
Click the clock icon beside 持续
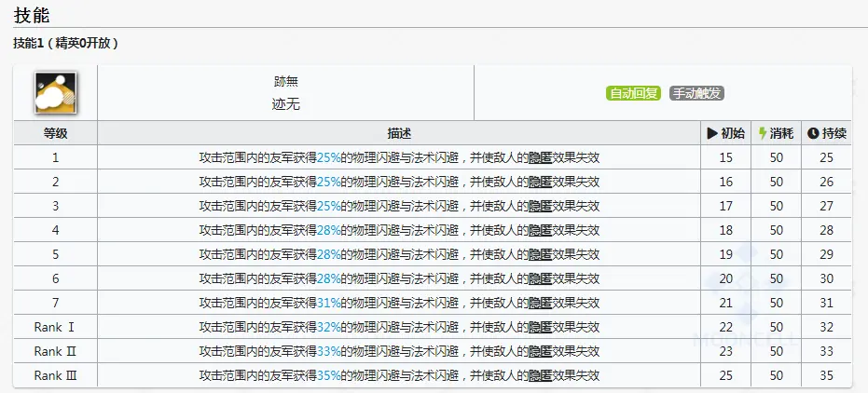click(813, 133)
